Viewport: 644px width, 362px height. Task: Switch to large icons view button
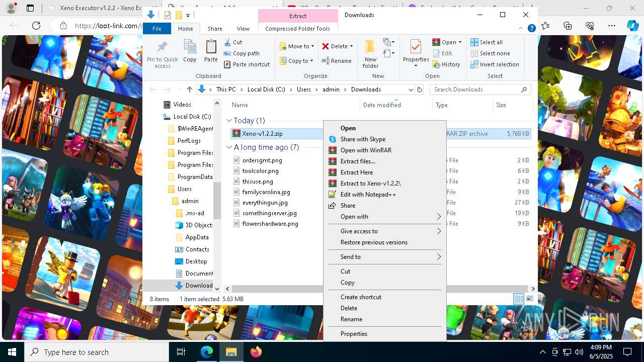529,299
